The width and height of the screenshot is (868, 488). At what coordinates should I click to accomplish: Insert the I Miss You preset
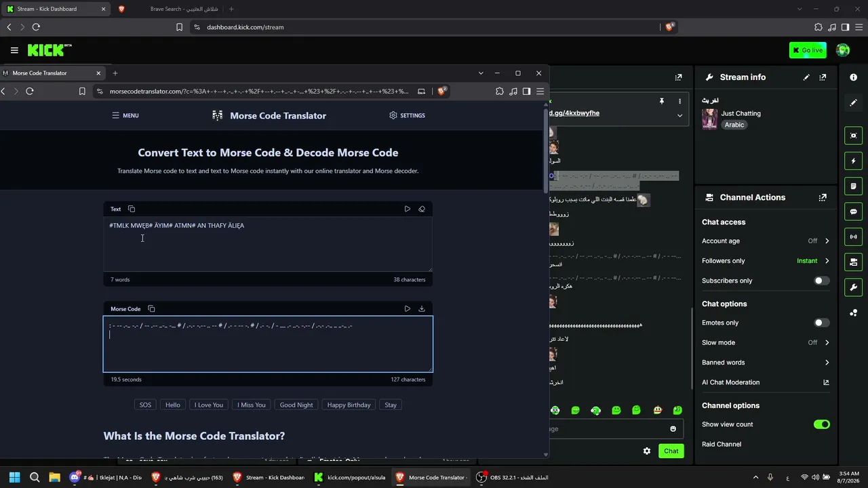pyautogui.click(x=252, y=405)
